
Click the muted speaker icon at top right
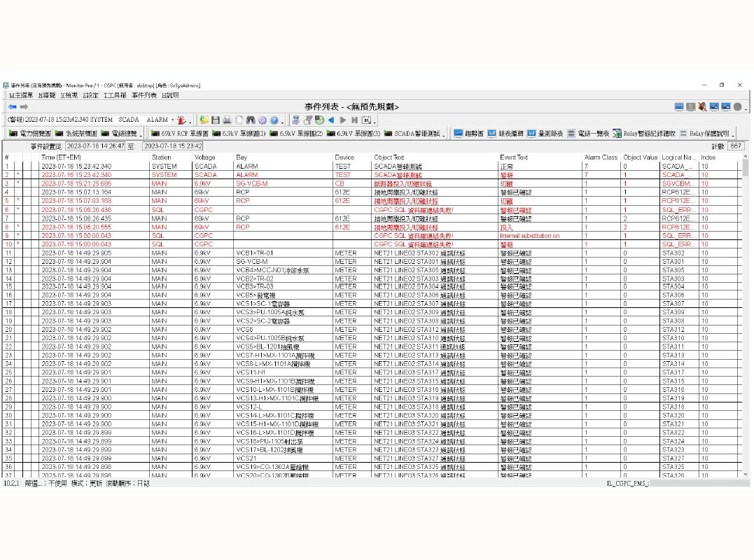point(702,106)
